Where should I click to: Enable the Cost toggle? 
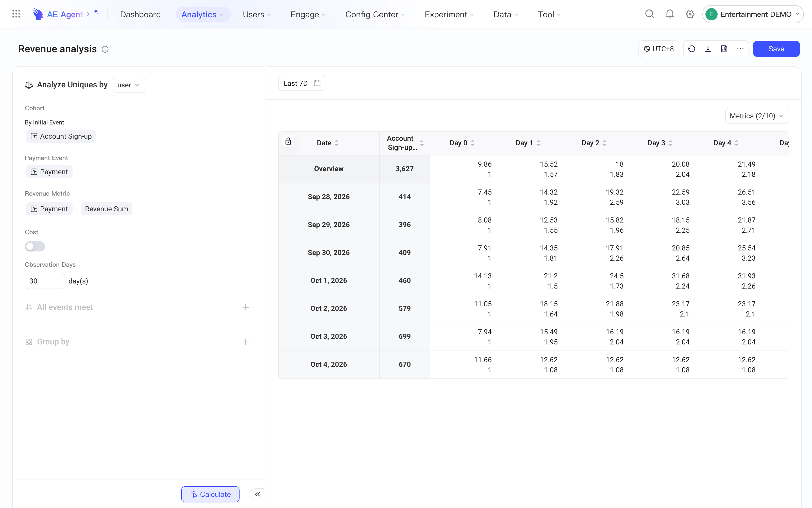35,247
